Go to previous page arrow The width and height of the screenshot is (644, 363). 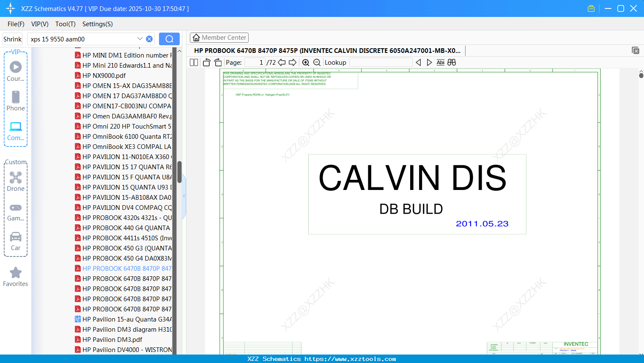click(x=282, y=63)
